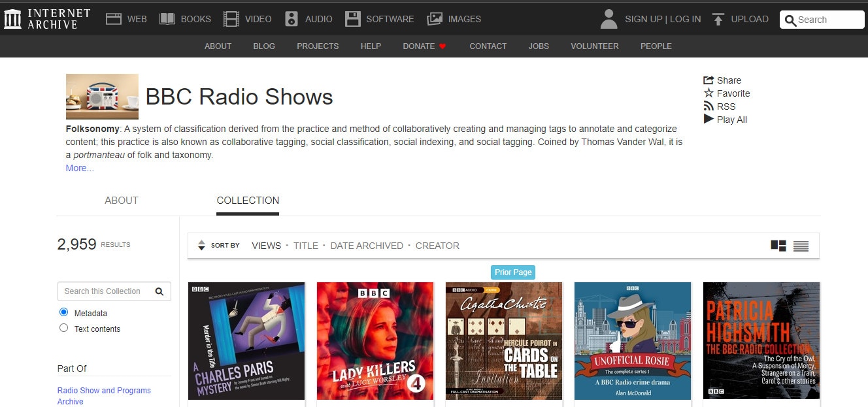Open the Cards on the Table thumbnail
The width and height of the screenshot is (868, 407).
click(504, 341)
